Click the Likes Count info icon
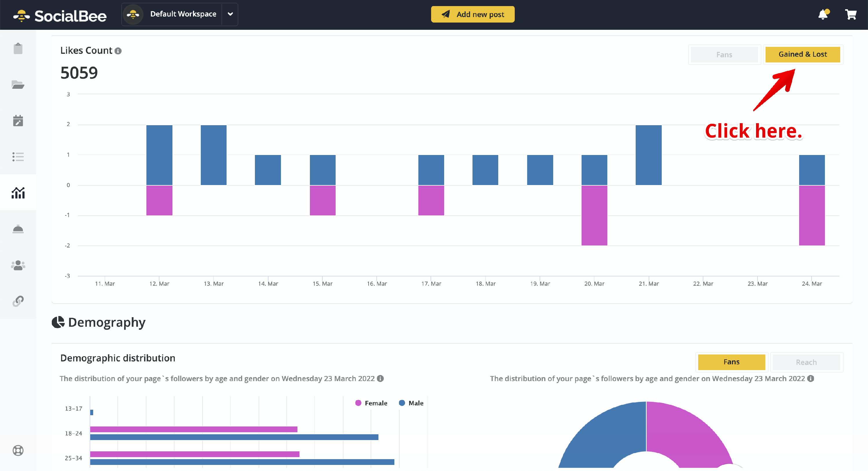868x471 pixels. pyautogui.click(x=118, y=51)
